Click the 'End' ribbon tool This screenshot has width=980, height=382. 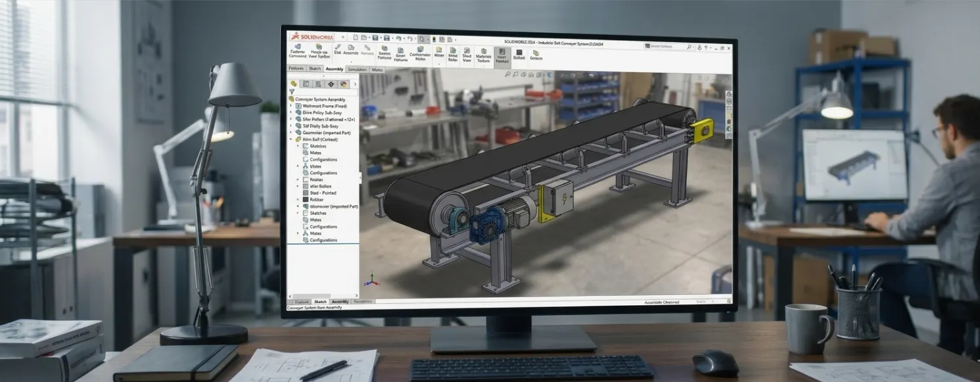tap(337, 49)
